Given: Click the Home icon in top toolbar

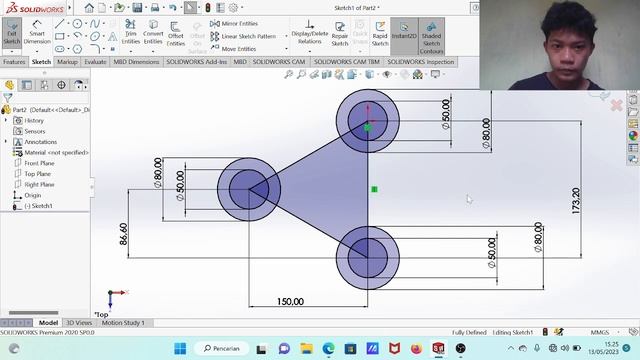Looking at the screenshot, I should click(x=89, y=7).
